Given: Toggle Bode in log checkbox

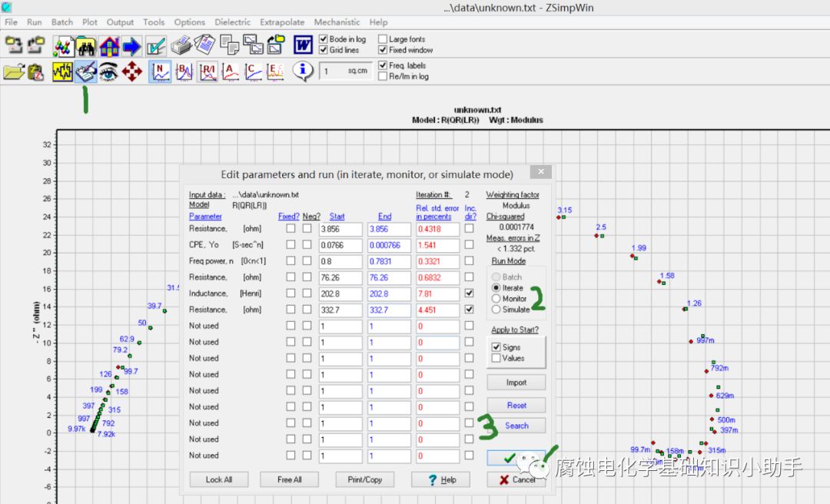Looking at the screenshot, I should (x=324, y=39).
